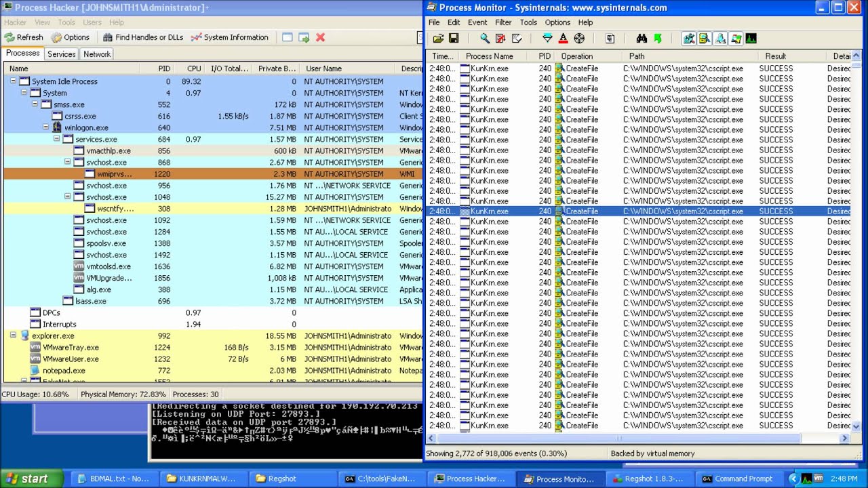The width and height of the screenshot is (868, 488).
Task: Collapse the smss.exe tree node
Action: [x=35, y=104]
